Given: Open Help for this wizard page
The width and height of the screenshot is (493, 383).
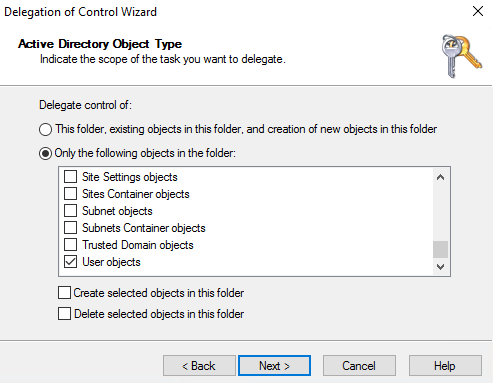Looking at the screenshot, I should [x=445, y=366].
